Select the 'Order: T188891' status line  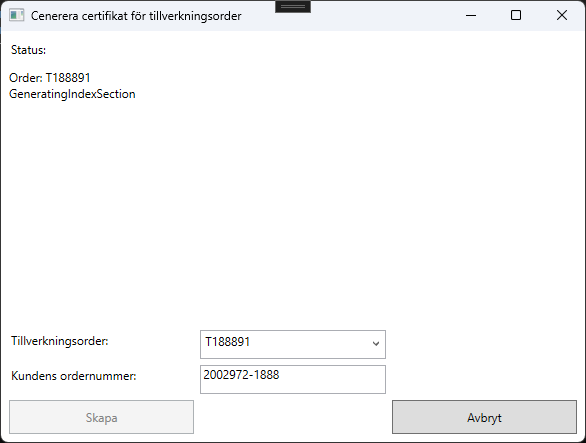pos(50,78)
